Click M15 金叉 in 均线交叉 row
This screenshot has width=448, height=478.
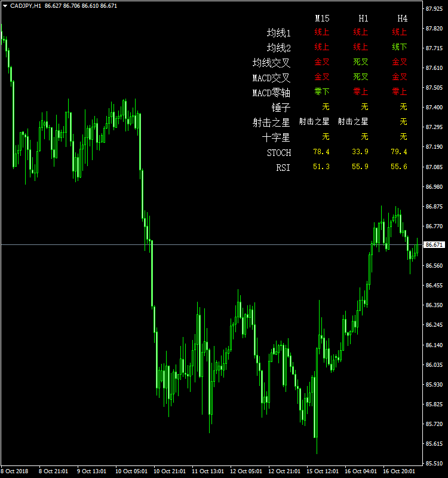(x=322, y=62)
